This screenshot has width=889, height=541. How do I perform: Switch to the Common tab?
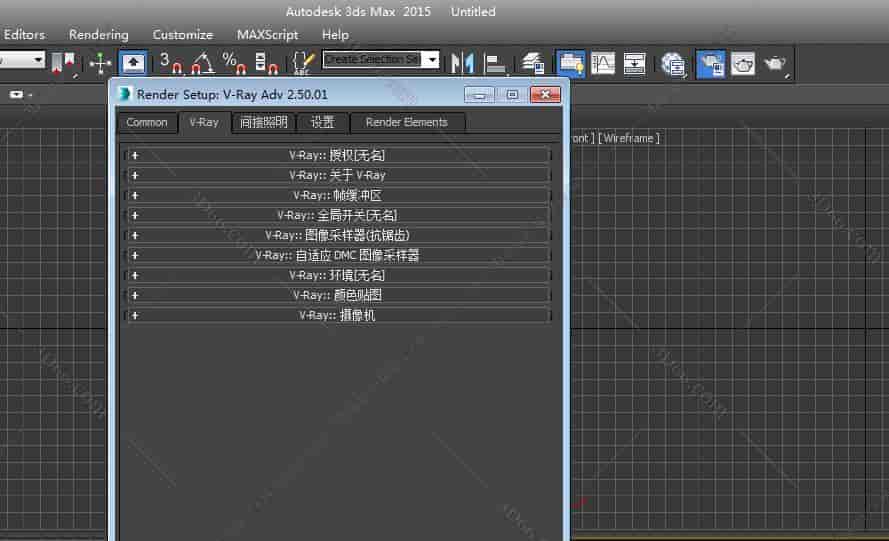(147, 122)
